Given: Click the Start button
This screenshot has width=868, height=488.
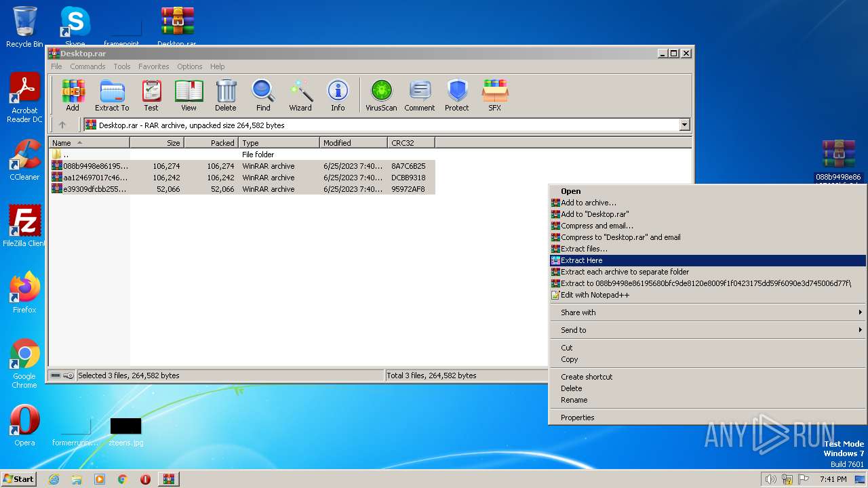Looking at the screenshot, I should tap(19, 479).
